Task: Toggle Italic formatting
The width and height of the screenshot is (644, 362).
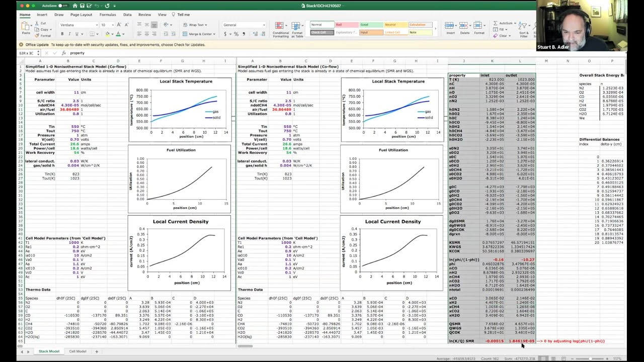Action: click(69, 34)
